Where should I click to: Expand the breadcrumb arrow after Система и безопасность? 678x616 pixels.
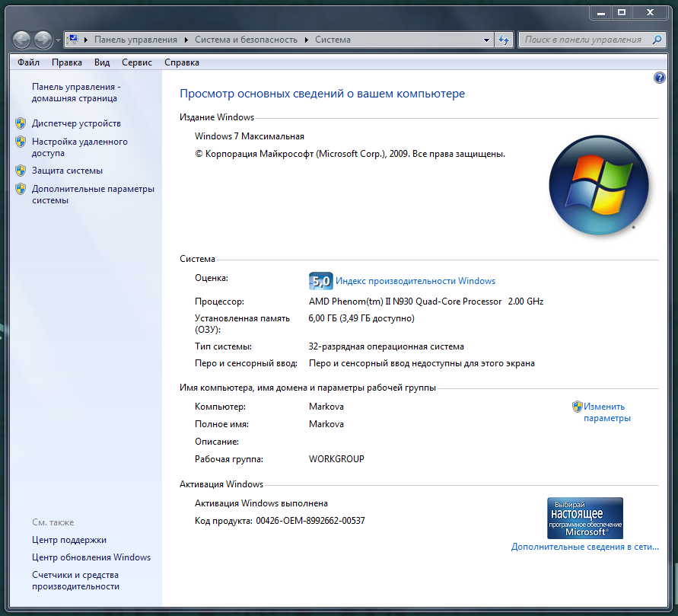click(308, 40)
